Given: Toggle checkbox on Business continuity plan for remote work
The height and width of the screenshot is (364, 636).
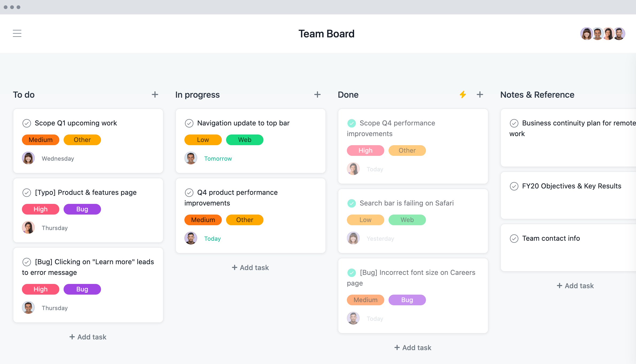Looking at the screenshot, I should [x=514, y=123].
